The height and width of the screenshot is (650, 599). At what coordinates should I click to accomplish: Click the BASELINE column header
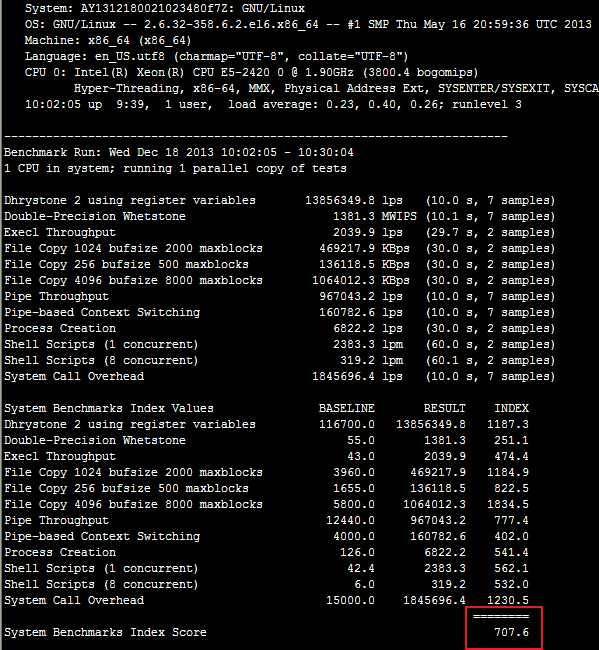coord(347,408)
